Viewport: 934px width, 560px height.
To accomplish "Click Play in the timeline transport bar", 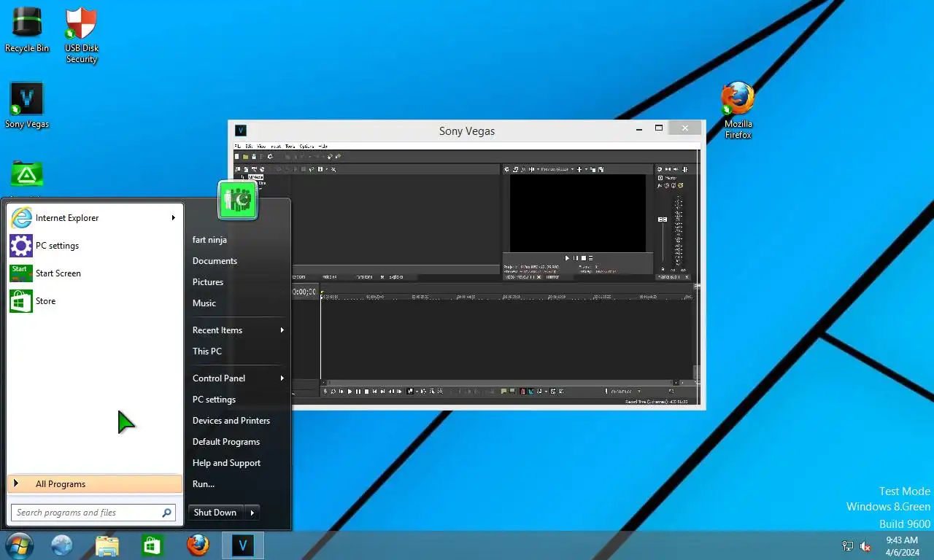I will pos(350,392).
